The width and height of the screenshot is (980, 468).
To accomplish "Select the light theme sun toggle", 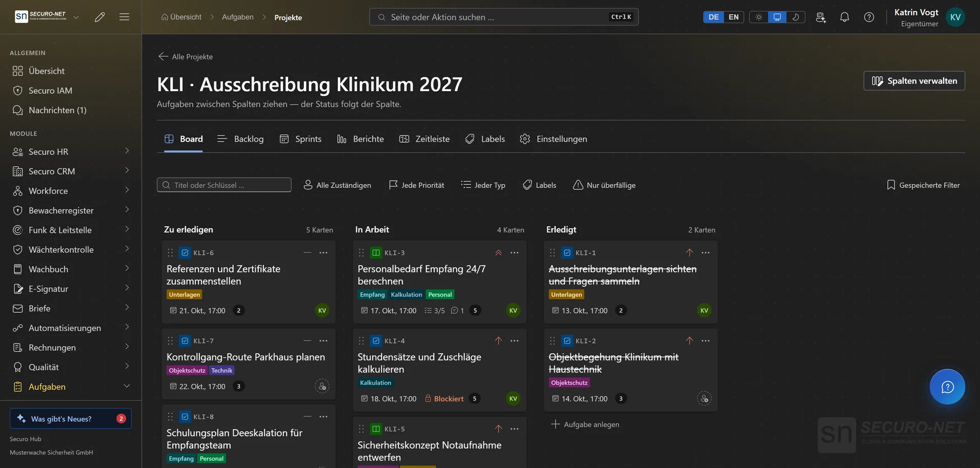I will coord(759,17).
